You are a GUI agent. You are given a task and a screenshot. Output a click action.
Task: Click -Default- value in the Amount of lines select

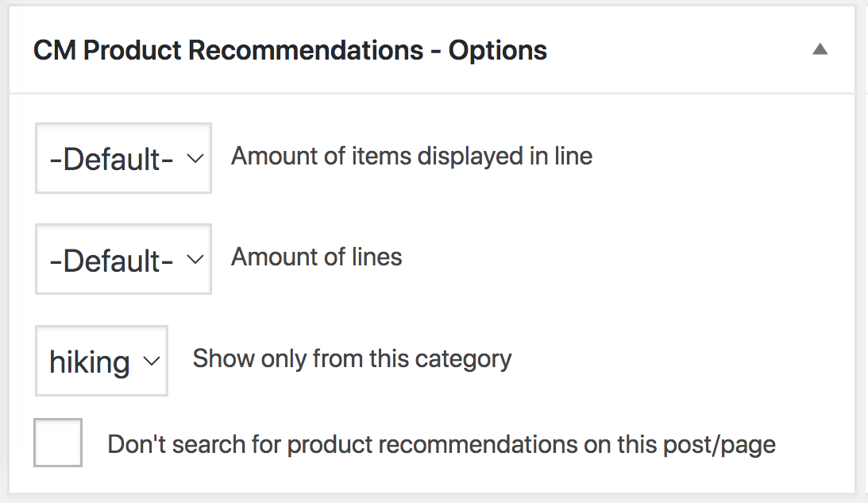pos(111,261)
